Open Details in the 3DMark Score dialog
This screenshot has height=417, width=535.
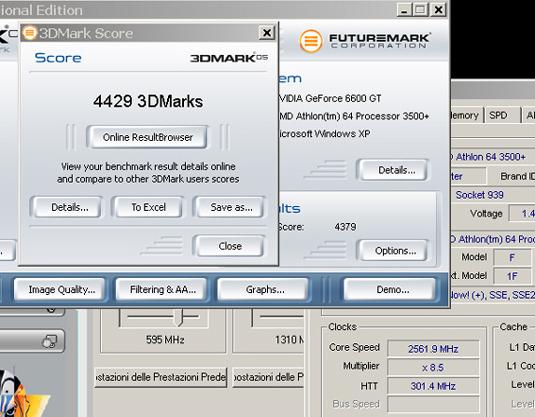(x=67, y=207)
